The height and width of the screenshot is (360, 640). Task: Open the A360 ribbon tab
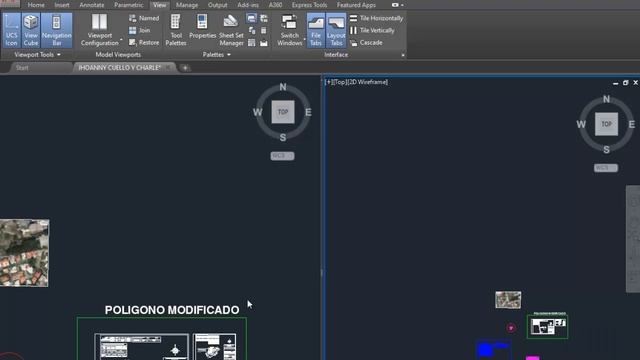pyautogui.click(x=276, y=5)
